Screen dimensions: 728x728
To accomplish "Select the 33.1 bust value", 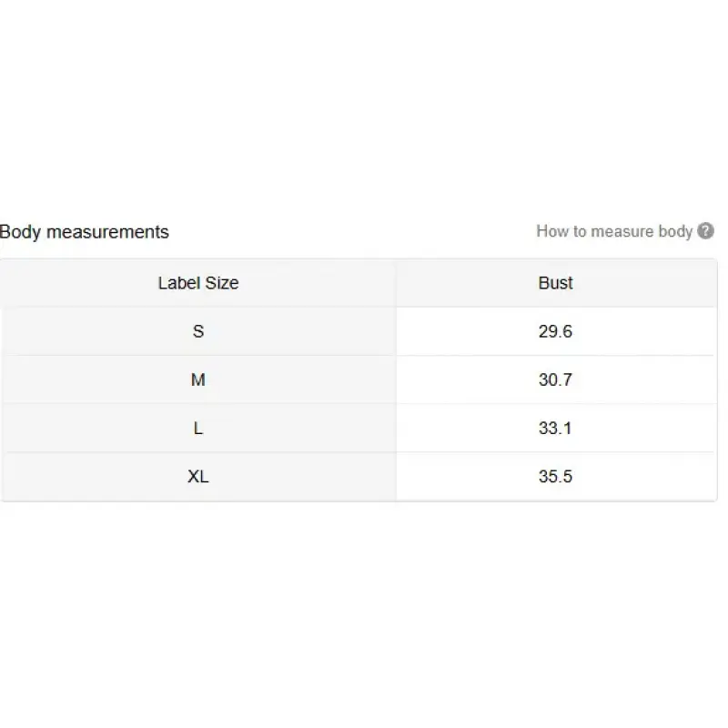I will [555, 428].
